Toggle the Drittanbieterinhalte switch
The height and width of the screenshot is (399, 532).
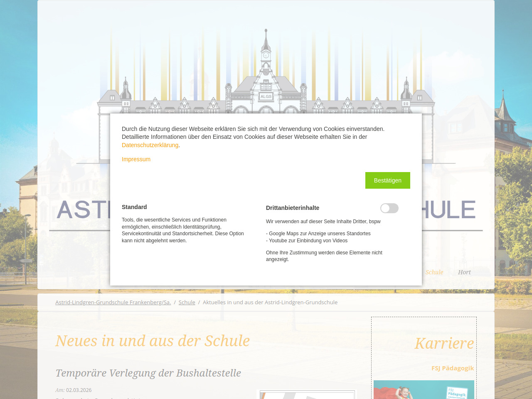(389, 208)
